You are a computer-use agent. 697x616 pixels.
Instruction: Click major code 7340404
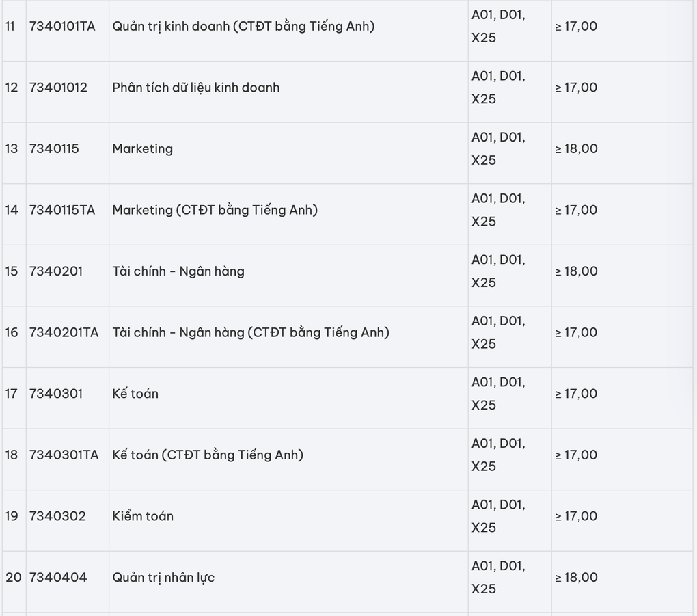coord(58,578)
